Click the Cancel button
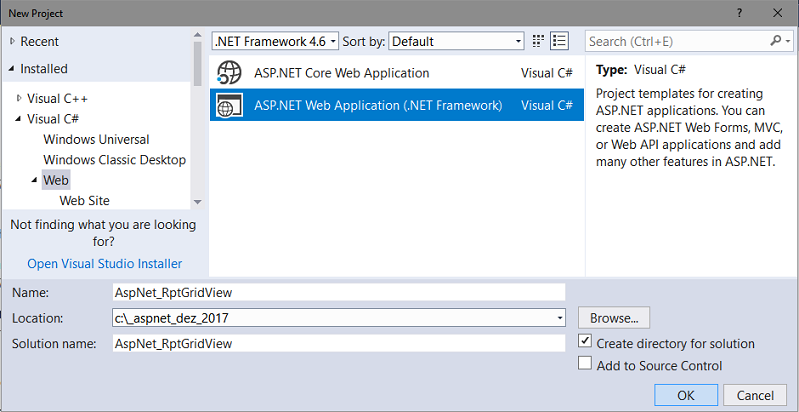799x412 pixels. point(756,396)
